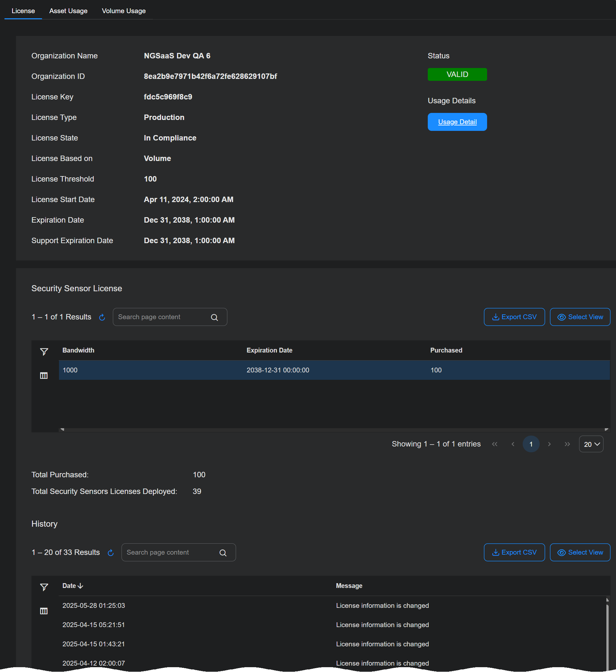Open filter for Security Sensor License table

click(x=44, y=352)
